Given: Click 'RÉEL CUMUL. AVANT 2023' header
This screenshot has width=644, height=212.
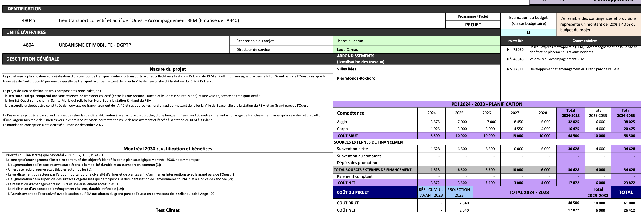Looking at the screenshot, I should pyautogui.click(x=431, y=192).
